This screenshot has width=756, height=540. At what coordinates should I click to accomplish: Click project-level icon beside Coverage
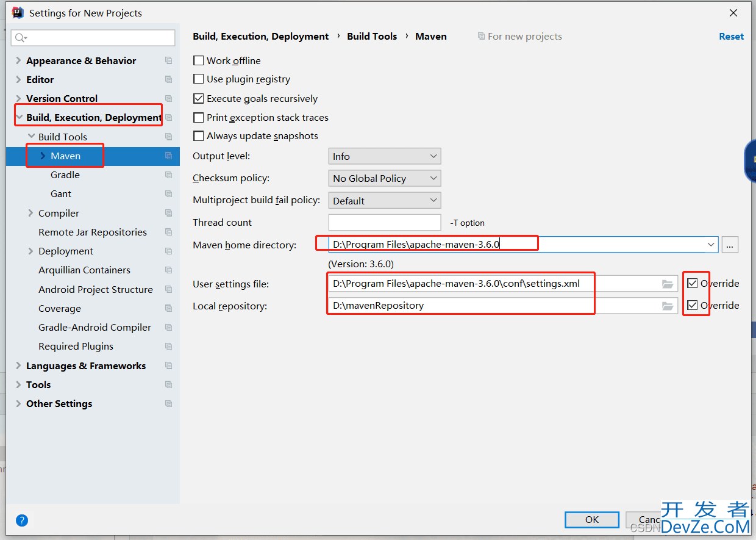(x=169, y=309)
